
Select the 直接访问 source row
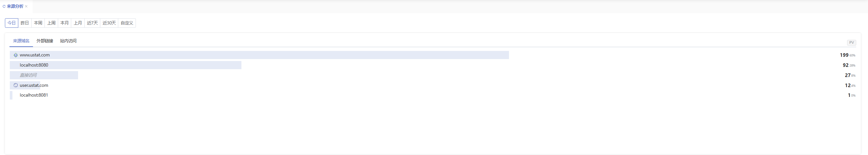click(x=433, y=75)
